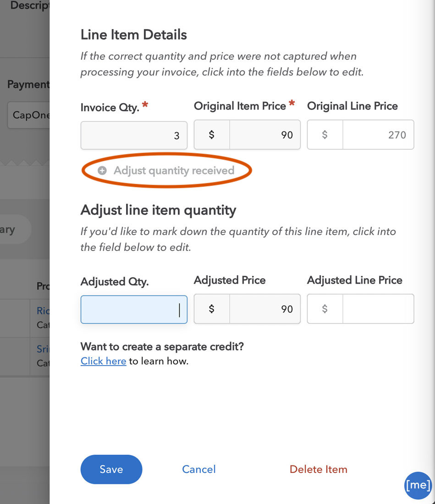Select the Original Line Price field showing 270
The width and height of the screenshot is (435, 504).
coord(379,135)
